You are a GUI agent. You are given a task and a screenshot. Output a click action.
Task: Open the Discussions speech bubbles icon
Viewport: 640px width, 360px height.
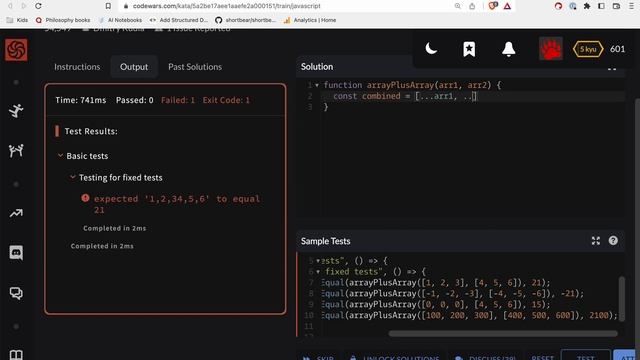coord(16,293)
